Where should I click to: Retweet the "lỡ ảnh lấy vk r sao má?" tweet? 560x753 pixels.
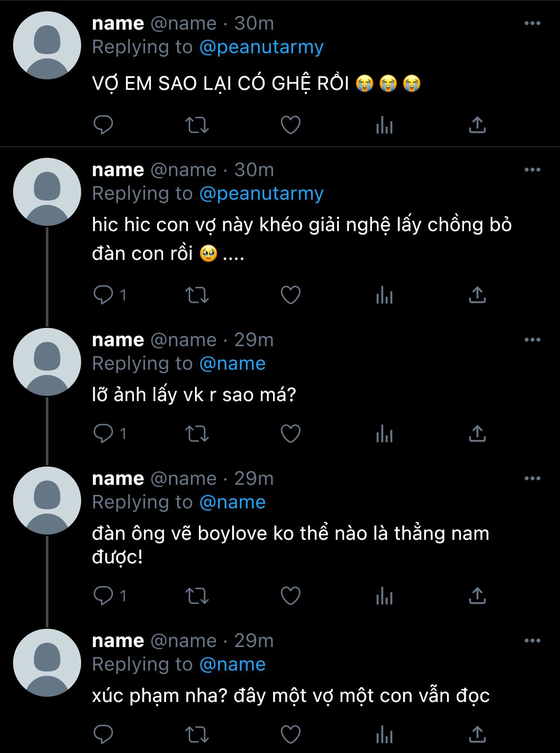pyautogui.click(x=197, y=434)
